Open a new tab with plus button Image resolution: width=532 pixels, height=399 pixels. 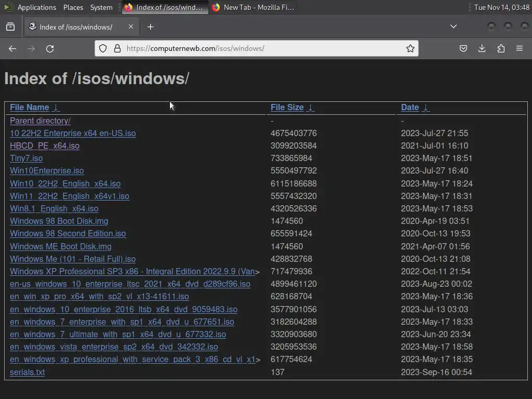coord(150,27)
